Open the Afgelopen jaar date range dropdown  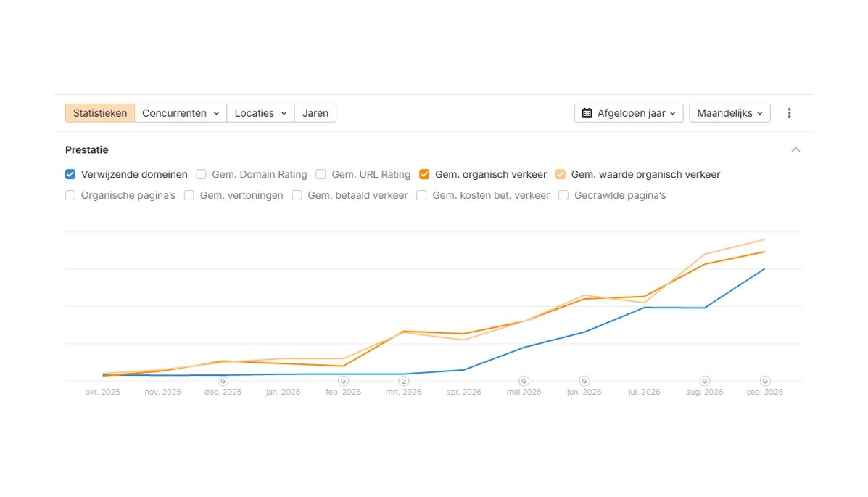pos(628,113)
